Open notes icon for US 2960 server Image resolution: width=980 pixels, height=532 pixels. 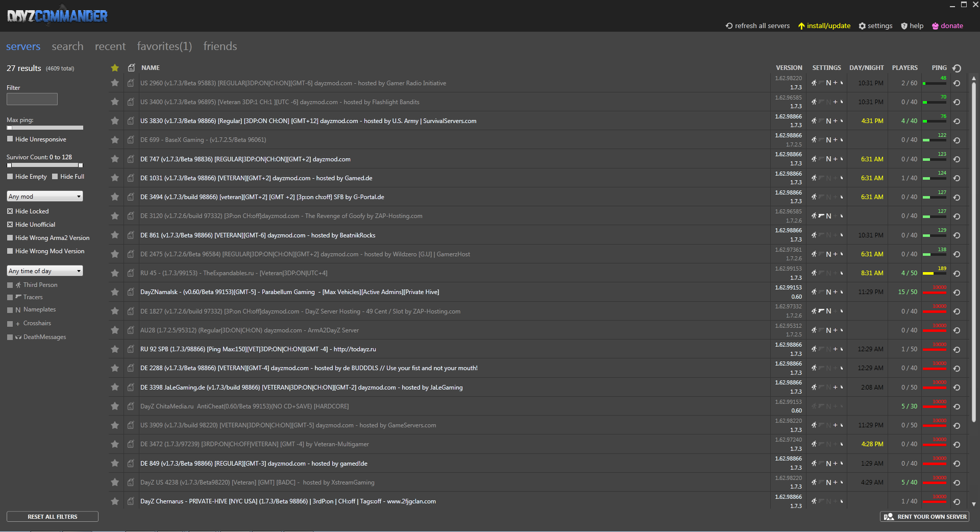click(131, 83)
